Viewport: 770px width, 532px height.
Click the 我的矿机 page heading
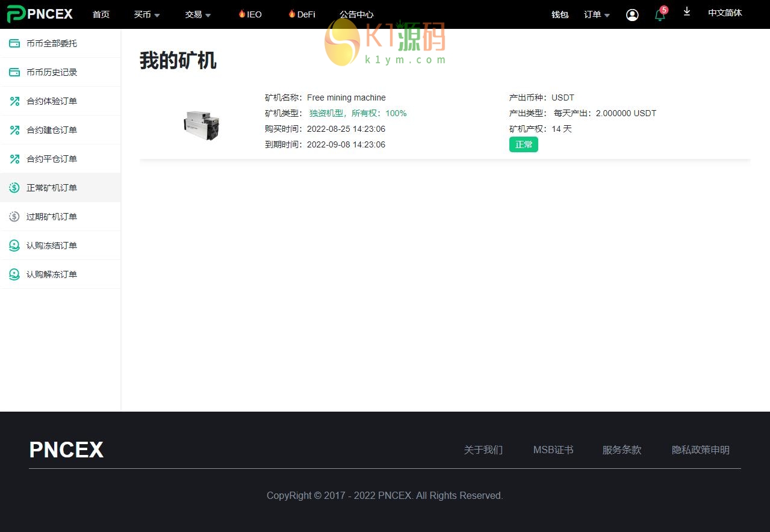click(178, 60)
